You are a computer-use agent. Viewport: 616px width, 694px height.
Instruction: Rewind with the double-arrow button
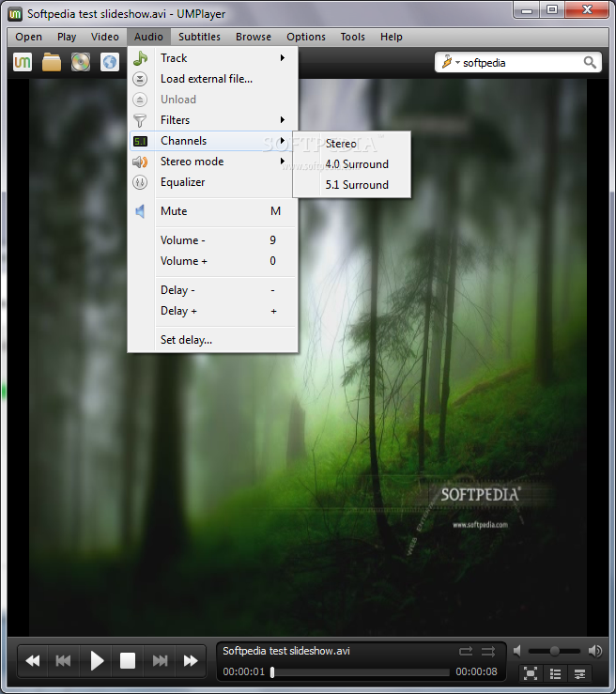tap(33, 661)
